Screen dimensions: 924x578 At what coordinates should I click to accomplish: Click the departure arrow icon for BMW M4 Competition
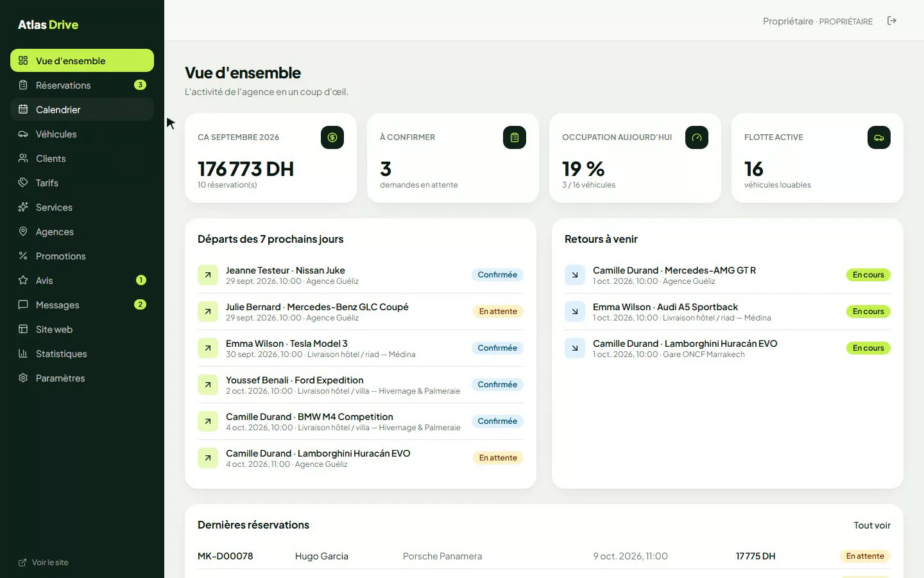tap(208, 421)
